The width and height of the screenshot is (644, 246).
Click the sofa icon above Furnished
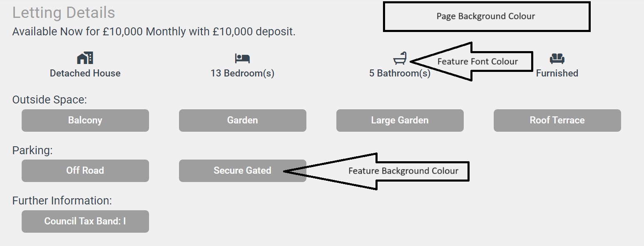(557, 58)
